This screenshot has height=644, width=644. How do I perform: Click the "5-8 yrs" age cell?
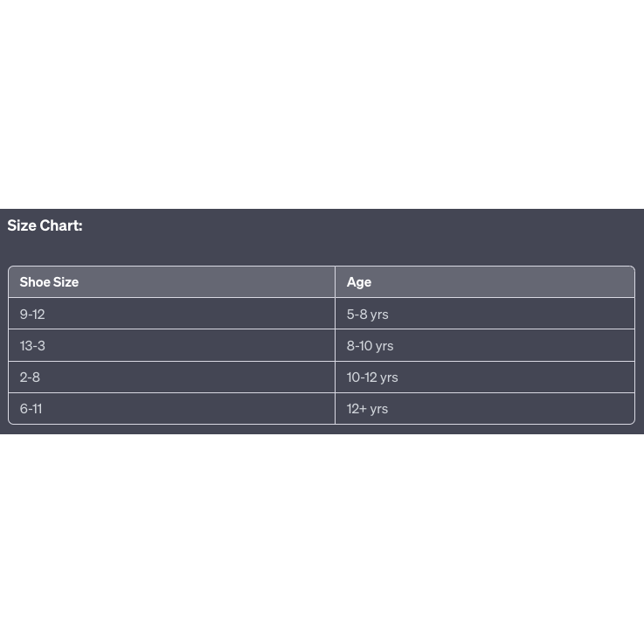coord(367,314)
